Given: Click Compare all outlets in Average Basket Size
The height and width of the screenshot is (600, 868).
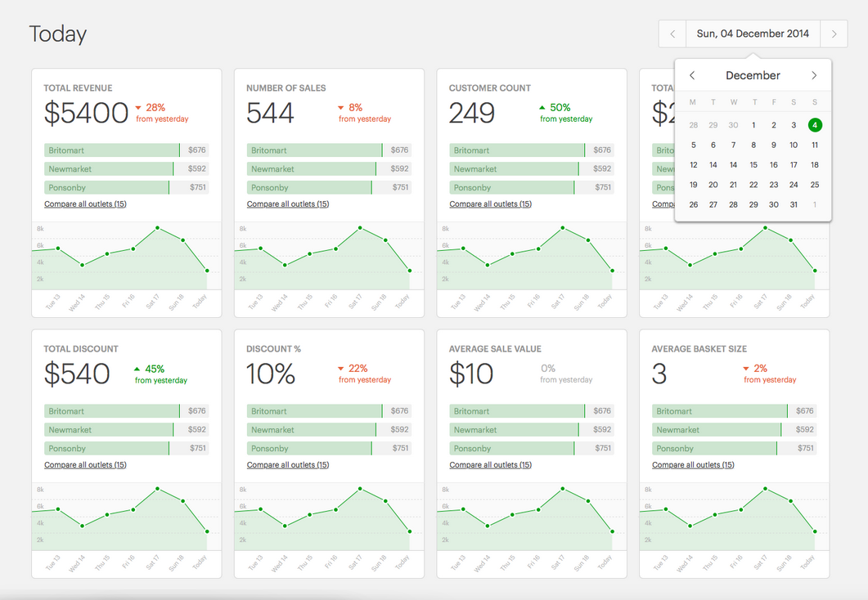Looking at the screenshot, I should [x=693, y=465].
